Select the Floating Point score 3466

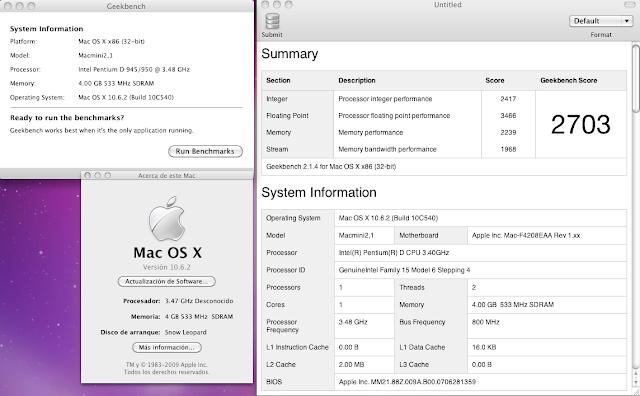click(508, 116)
